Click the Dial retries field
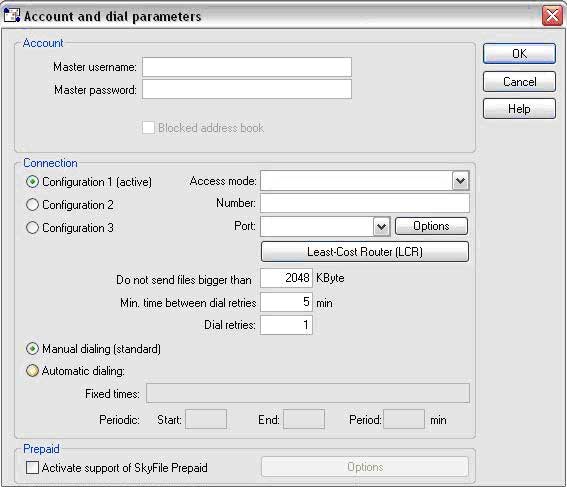Screen dimensions: 567x487 pyautogui.click(x=286, y=325)
